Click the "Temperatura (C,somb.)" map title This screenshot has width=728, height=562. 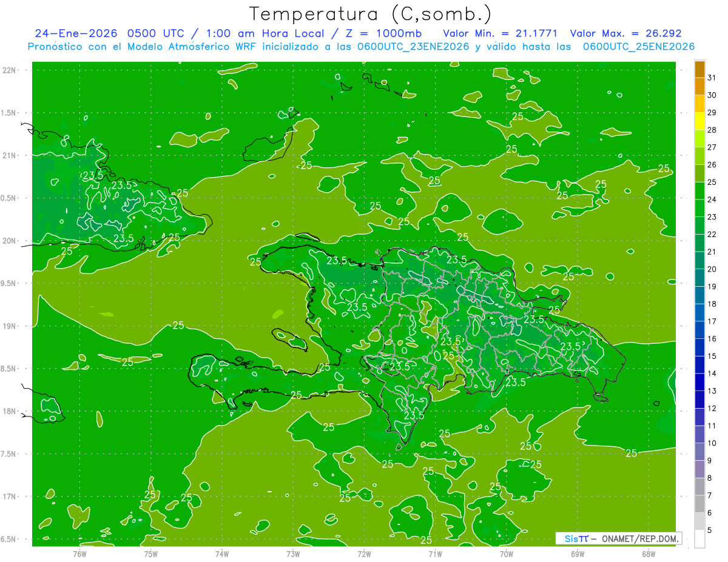[370, 15]
